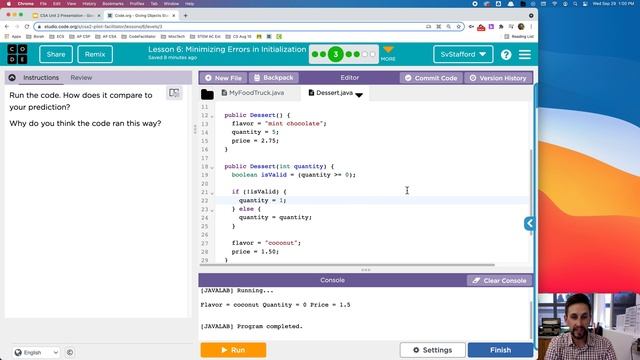Image resolution: width=640 pixels, height=360 pixels.
Task: Click Commit Code
Action: click(431, 78)
